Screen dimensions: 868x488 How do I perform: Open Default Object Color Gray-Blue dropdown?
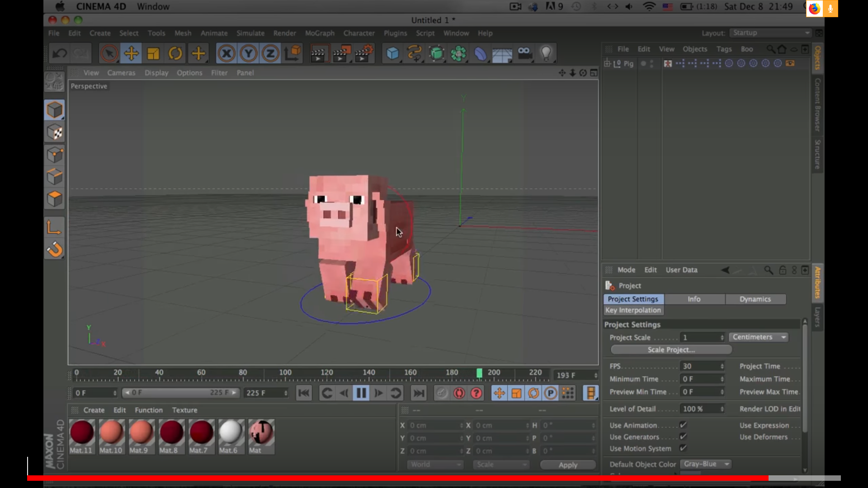tap(706, 464)
